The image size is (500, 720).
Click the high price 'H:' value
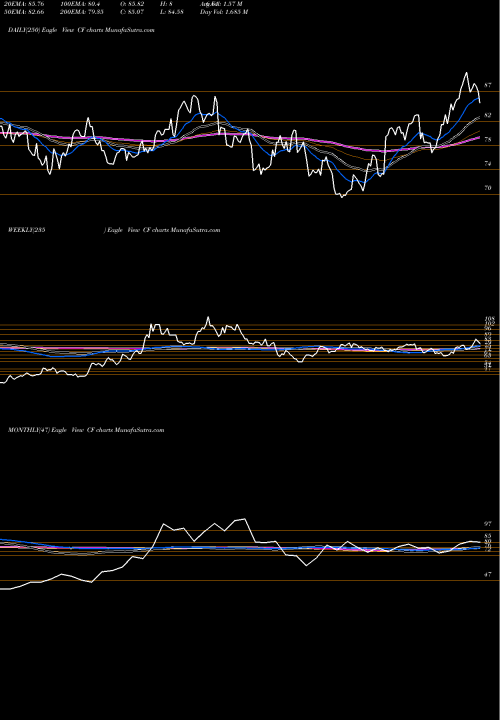[x=166, y=4]
